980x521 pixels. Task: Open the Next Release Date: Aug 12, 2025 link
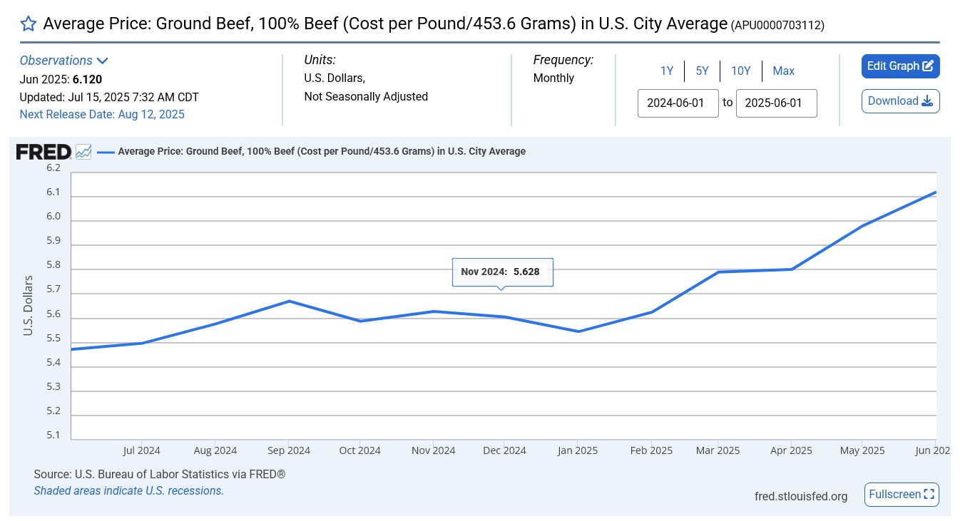pyautogui.click(x=102, y=114)
